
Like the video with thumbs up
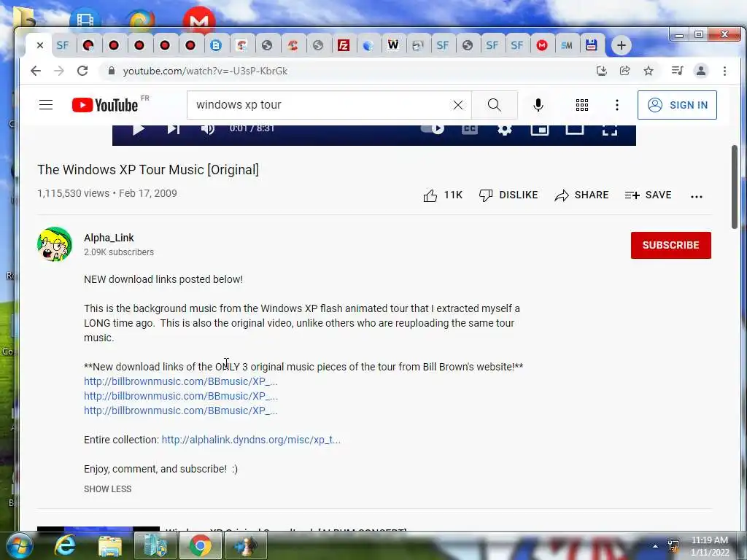(x=443, y=195)
